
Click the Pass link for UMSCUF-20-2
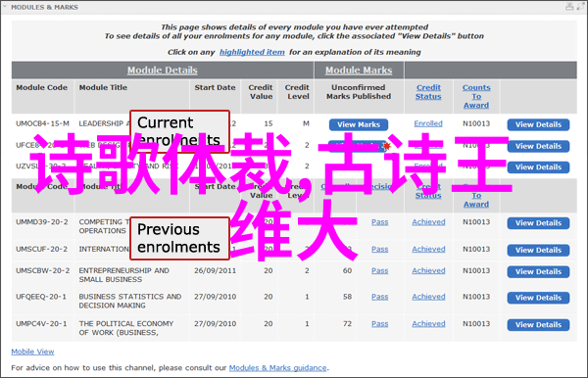pos(379,249)
